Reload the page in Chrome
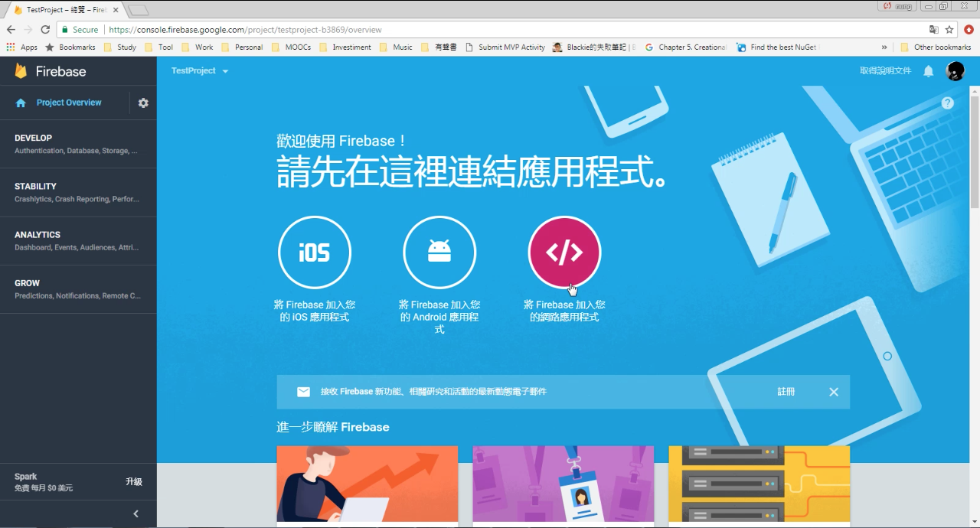Viewport: 980px width, 528px height. point(45,30)
